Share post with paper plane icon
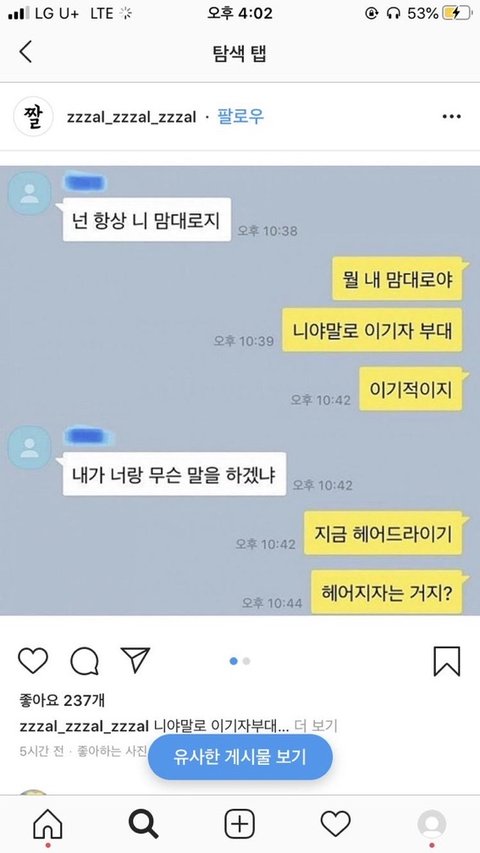This screenshot has width=480, height=853. (136, 660)
